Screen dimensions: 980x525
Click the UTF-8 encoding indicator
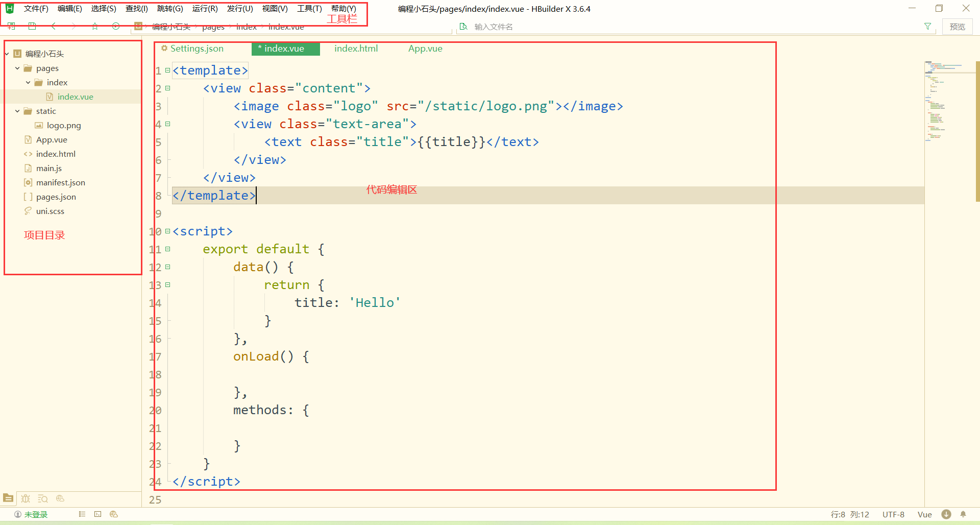click(x=893, y=514)
